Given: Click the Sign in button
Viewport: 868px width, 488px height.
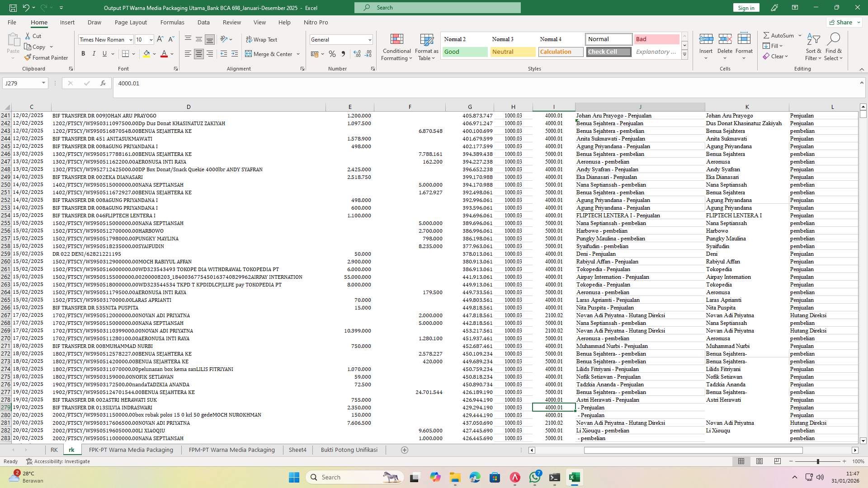Looking at the screenshot, I should pyautogui.click(x=745, y=8).
